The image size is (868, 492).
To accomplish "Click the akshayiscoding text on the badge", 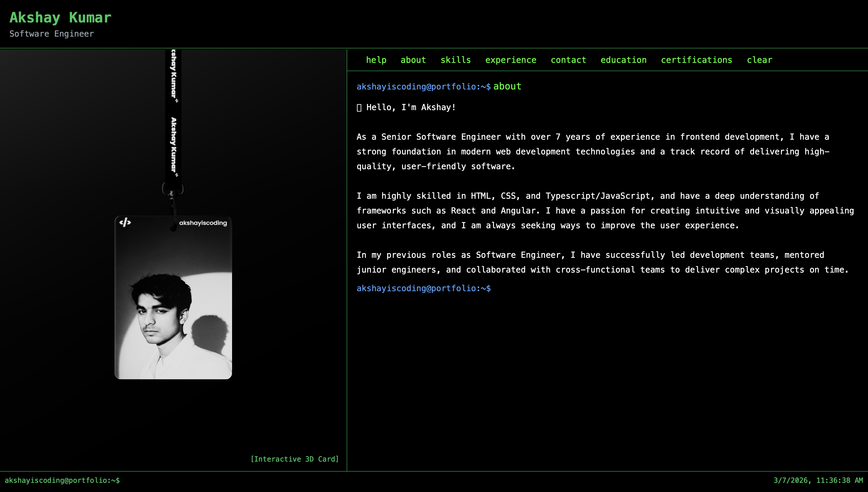I will click(203, 223).
